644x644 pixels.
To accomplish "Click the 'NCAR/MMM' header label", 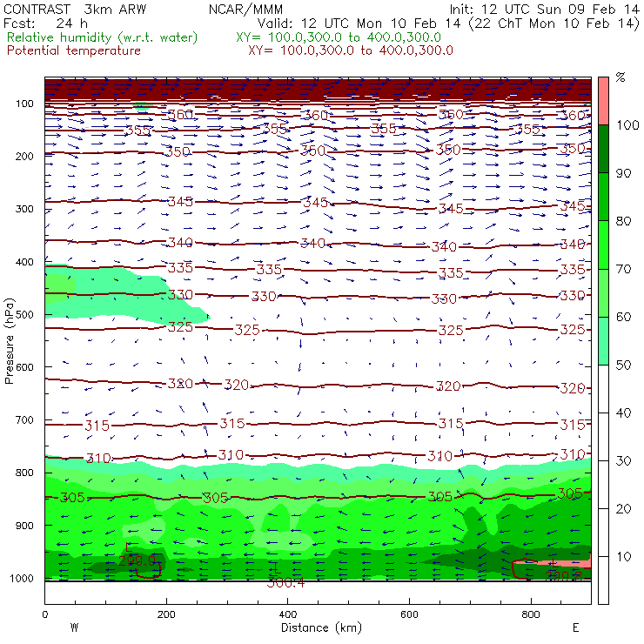I will pos(245,10).
